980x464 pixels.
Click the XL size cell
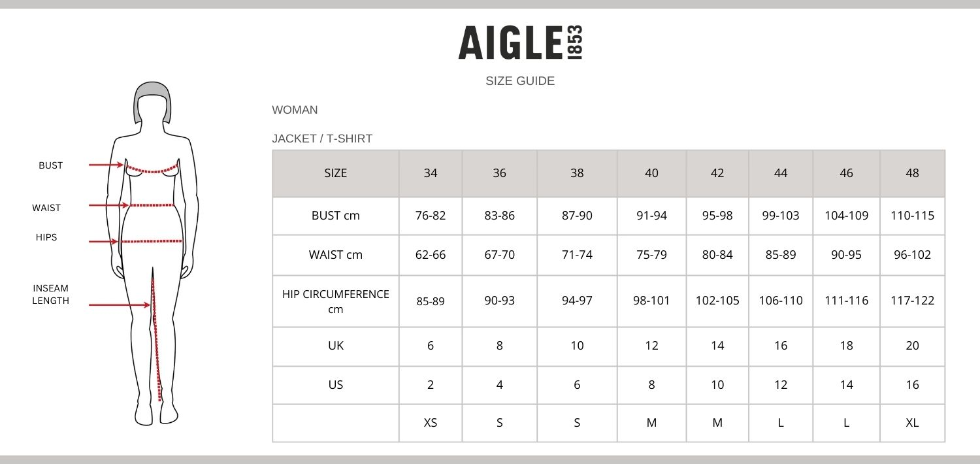click(x=912, y=423)
